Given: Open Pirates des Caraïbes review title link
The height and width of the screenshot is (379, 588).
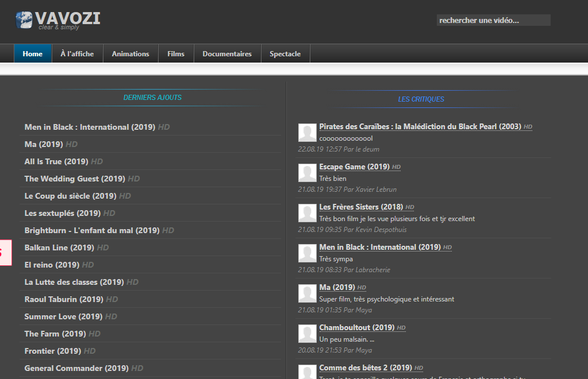Looking at the screenshot, I should coord(420,126).
